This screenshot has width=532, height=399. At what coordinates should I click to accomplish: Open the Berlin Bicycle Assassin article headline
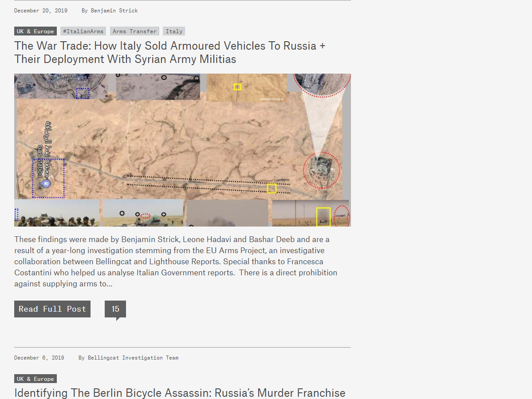[x=180, y=393]
